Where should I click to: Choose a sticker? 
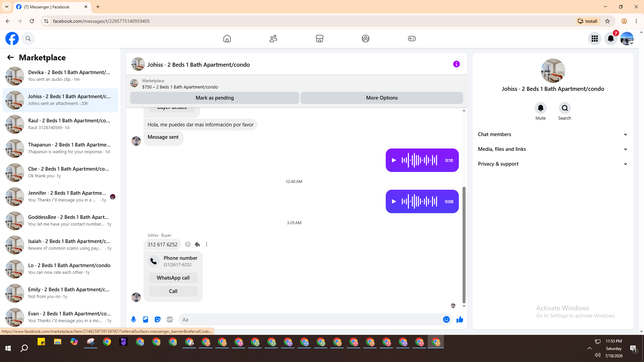point(158,319)
